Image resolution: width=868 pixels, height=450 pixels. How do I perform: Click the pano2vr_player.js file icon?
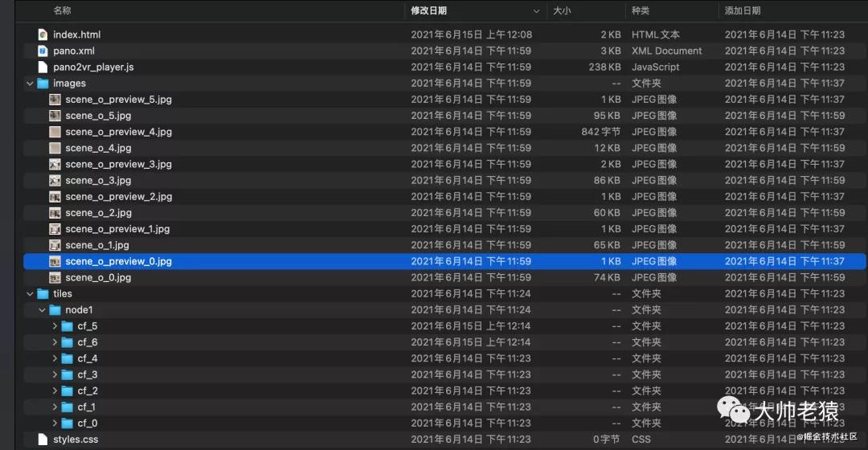[43, 67]
